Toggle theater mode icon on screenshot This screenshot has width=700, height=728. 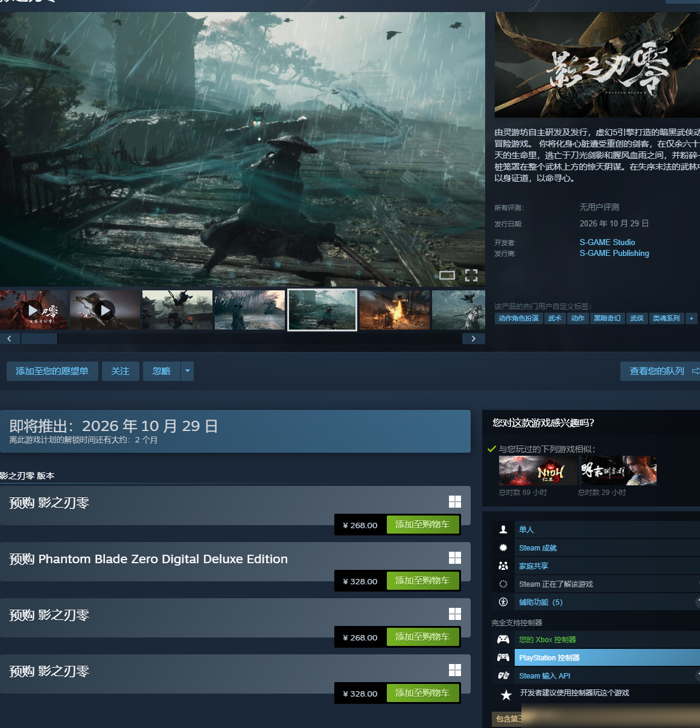click(x=447, y=275)
